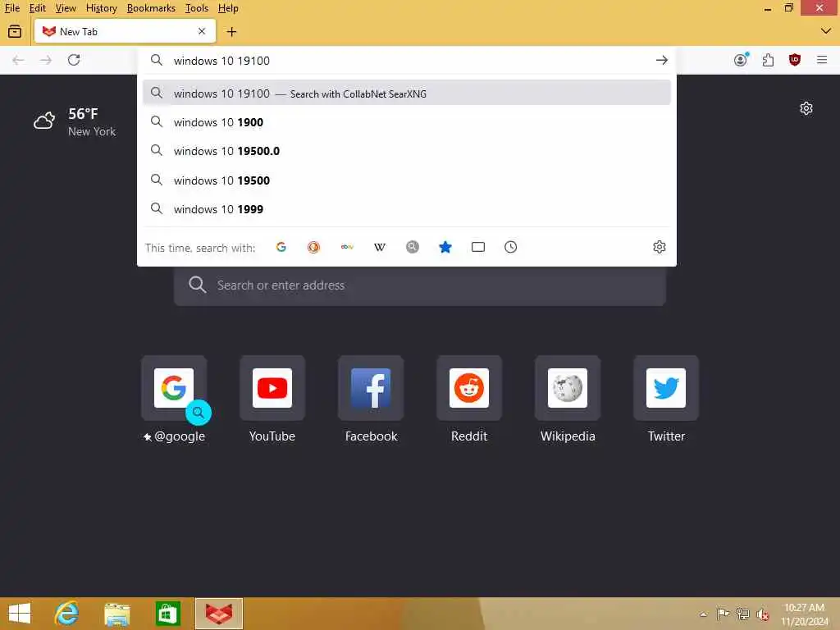840x630 pixels.
Task: Open search settings gear in the dropdown
Action: pos(660,247)
